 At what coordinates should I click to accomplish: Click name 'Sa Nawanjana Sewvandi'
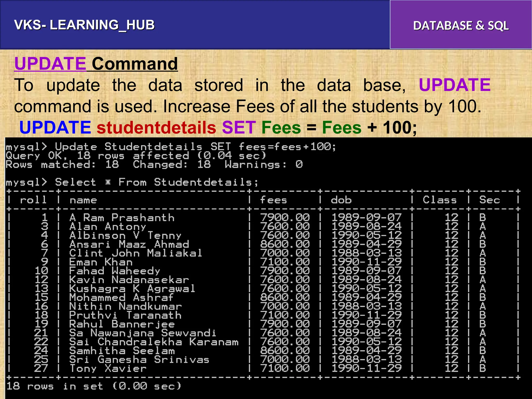(143, 333)
